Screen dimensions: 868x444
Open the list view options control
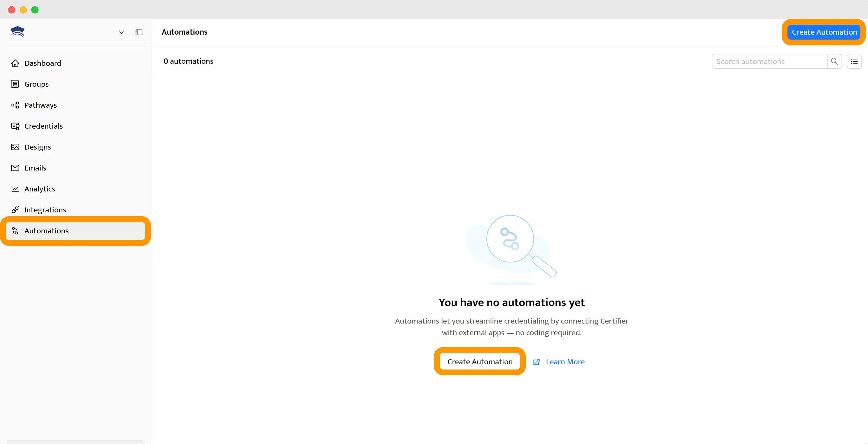tap(854, 61)
